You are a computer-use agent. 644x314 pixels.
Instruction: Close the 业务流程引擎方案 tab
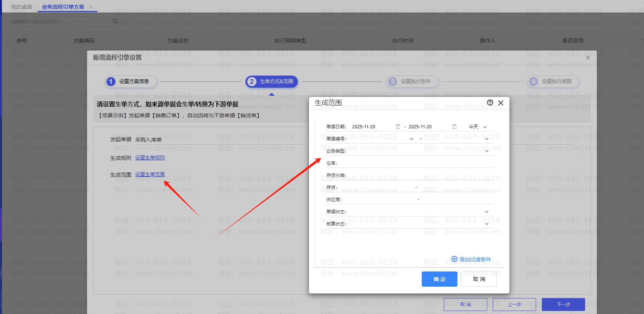[x=91, y=7]
